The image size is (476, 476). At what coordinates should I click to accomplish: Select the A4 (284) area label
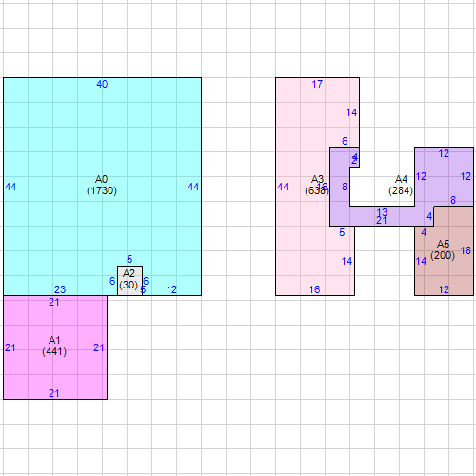coord(401,185)
